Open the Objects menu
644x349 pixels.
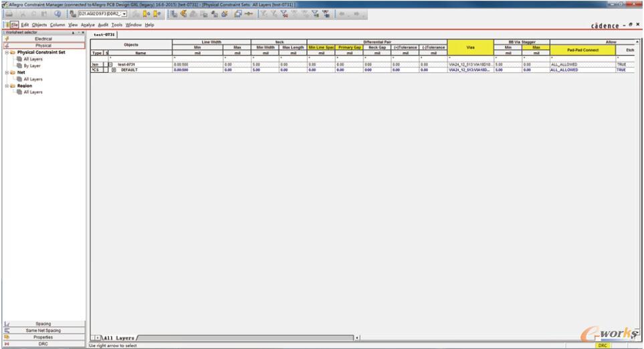tap(39, 25)
